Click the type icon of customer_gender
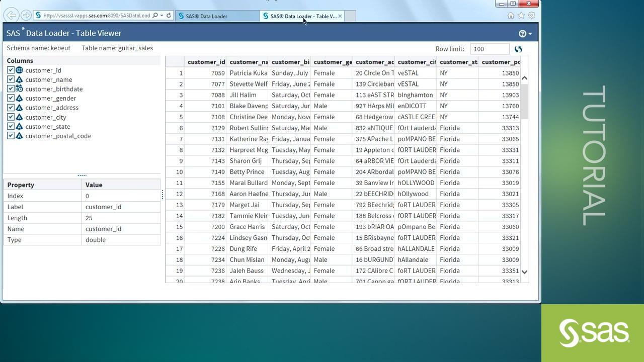The height and width of the screenshot is (362, 644). [x=19, y=99]
